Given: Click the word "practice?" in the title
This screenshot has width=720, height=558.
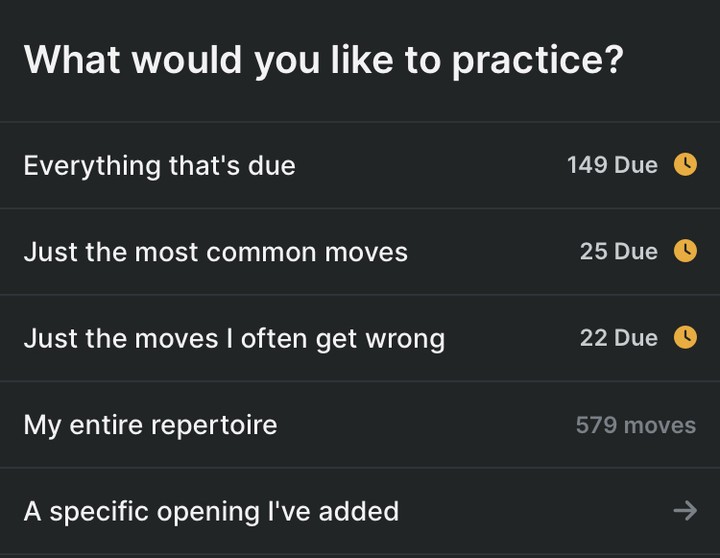Looking at the screenshot, I should click(537, 60).
